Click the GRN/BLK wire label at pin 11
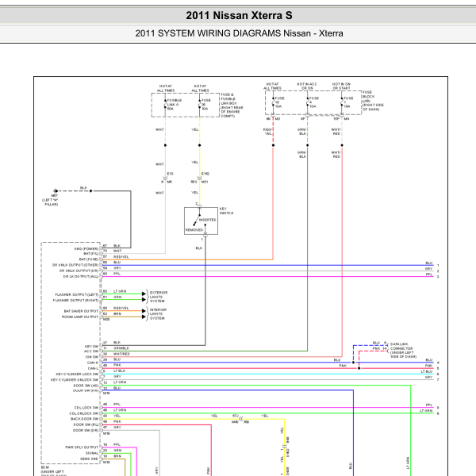 click(x=121, y=348)
